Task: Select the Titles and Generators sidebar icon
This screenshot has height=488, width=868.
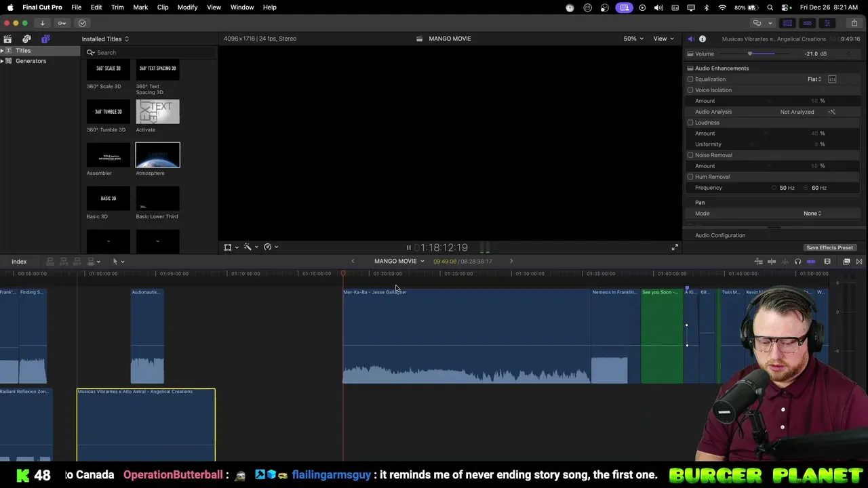Action: pos(45,39)
